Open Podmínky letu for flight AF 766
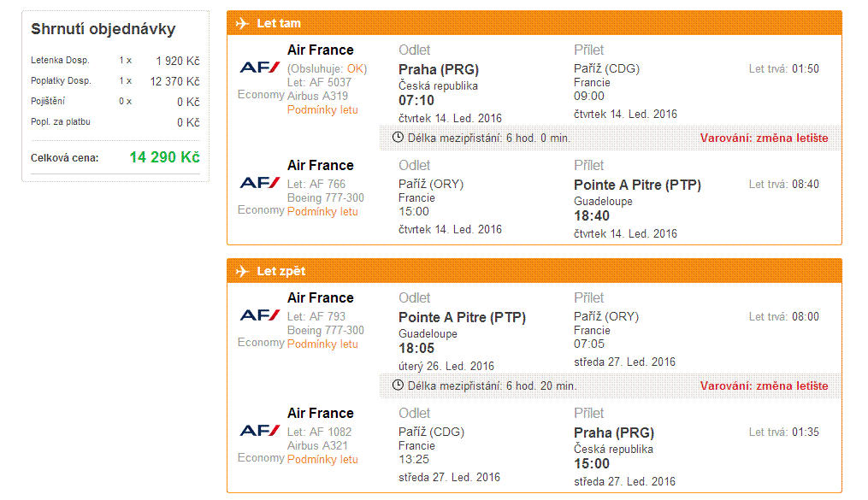Image resolution: width=868 pixels, height=500 pixels. point(322,212)
